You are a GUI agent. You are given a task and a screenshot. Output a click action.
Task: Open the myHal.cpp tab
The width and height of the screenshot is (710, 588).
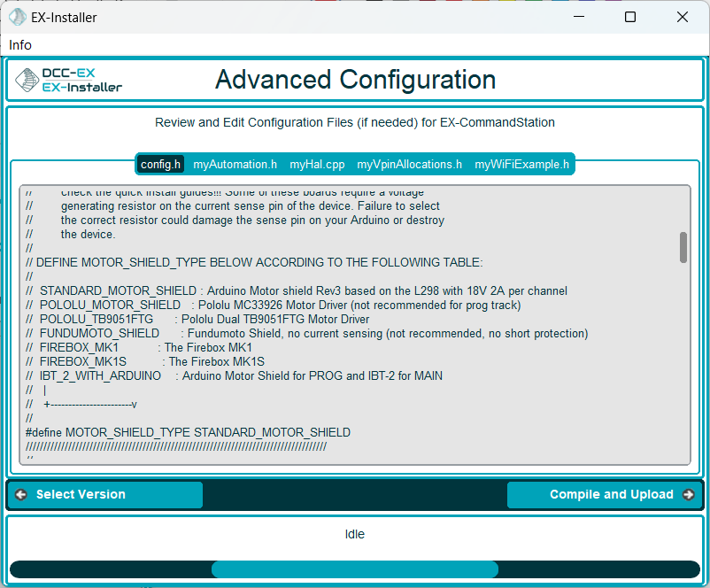(x=317, y=164)
